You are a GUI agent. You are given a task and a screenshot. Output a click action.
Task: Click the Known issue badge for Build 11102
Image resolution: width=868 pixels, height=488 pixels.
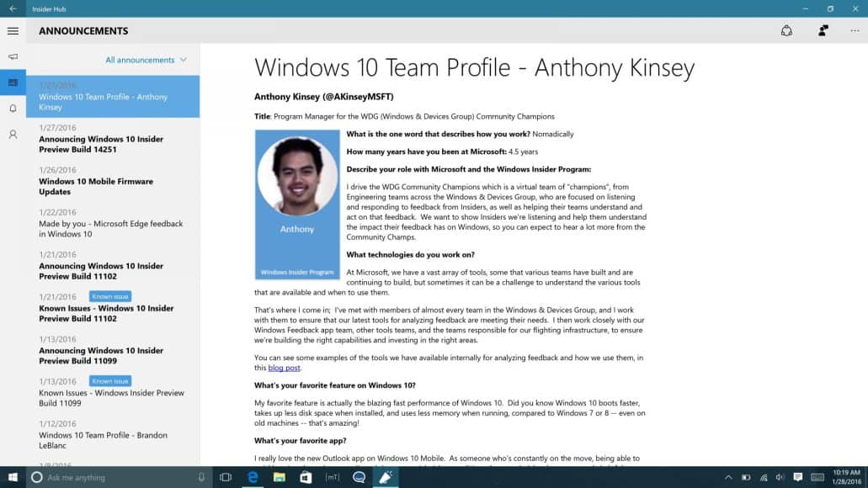pyautogui.click(x=110, y=296)
